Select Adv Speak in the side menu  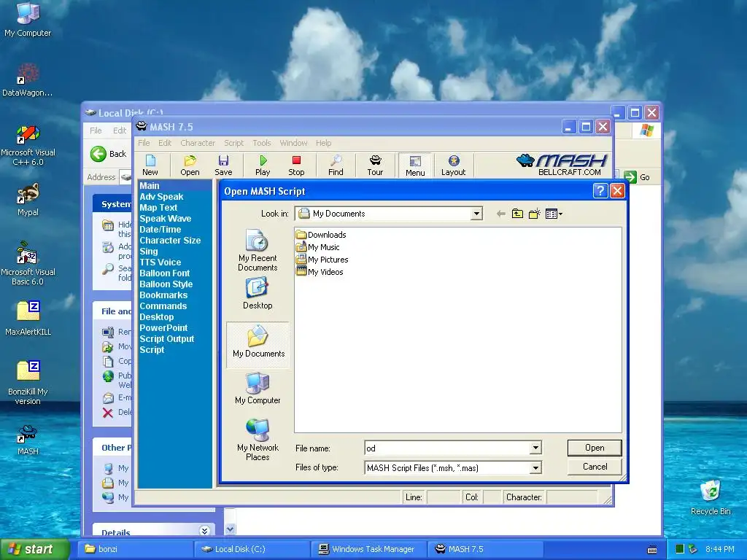161,197
